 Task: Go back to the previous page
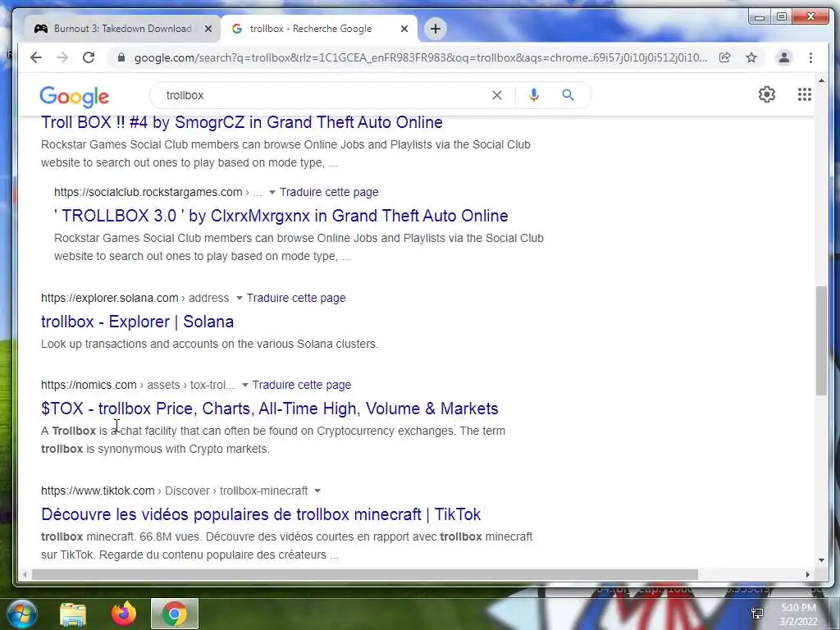tap(36, 57)
